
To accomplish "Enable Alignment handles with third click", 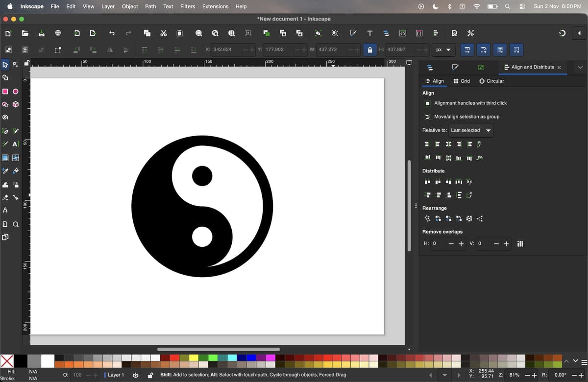I will tap(427, 103).
